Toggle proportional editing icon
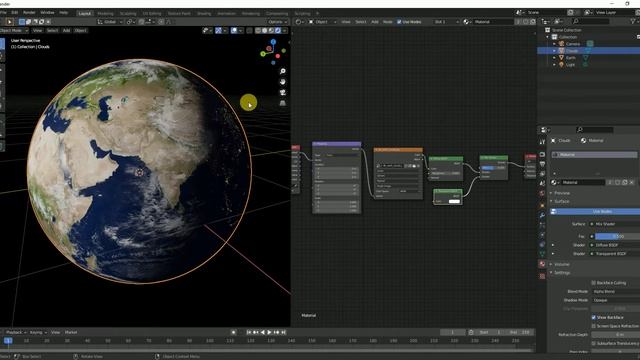This screenshot has width=640, height=360. coord(161,22)
